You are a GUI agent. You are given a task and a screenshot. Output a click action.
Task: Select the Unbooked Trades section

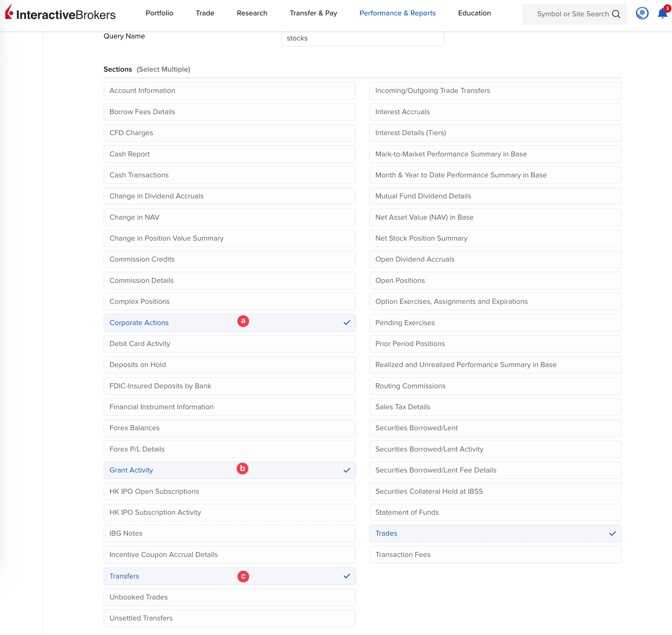229,597
